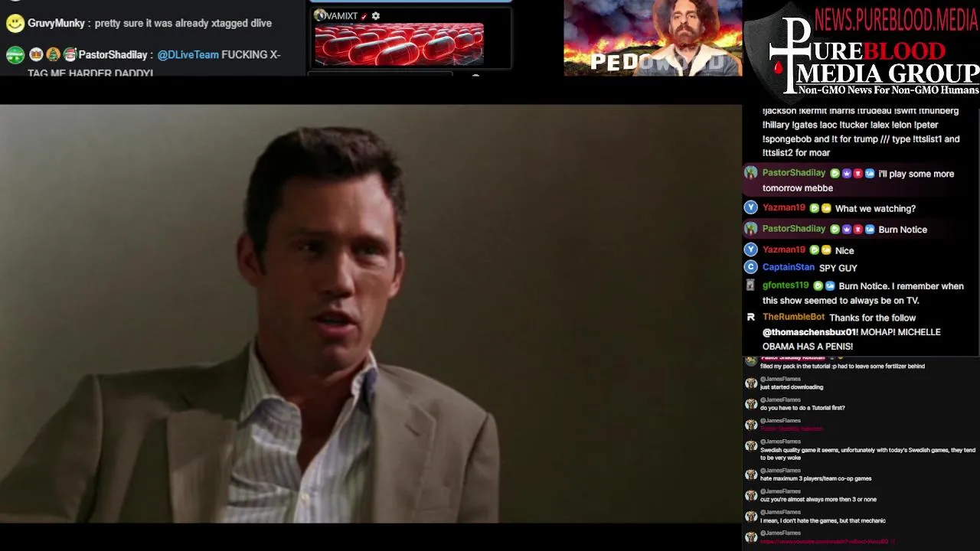
Task: Click 'do you have to do a Tutorial first?' message
Action: click(x=802, y=408)
